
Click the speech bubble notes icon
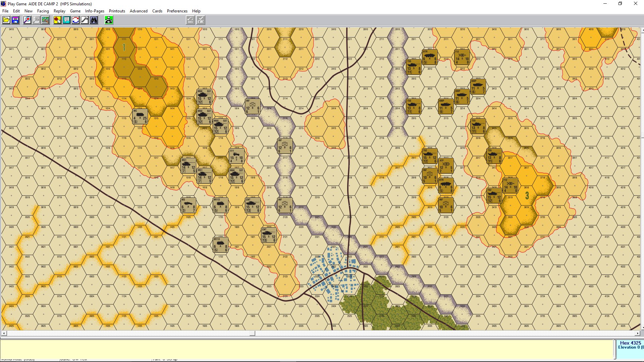pos(66,20)
